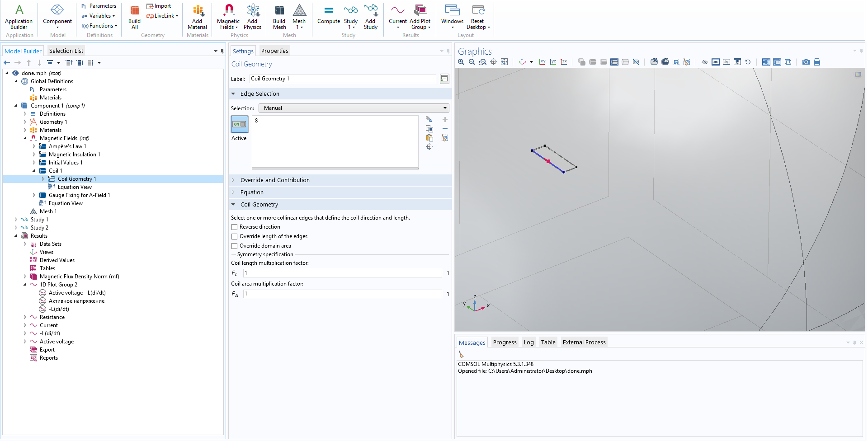Click the coil length multiplication factor field
The height and width of the screenshot is (441, 868).
[x=342, y=273]
